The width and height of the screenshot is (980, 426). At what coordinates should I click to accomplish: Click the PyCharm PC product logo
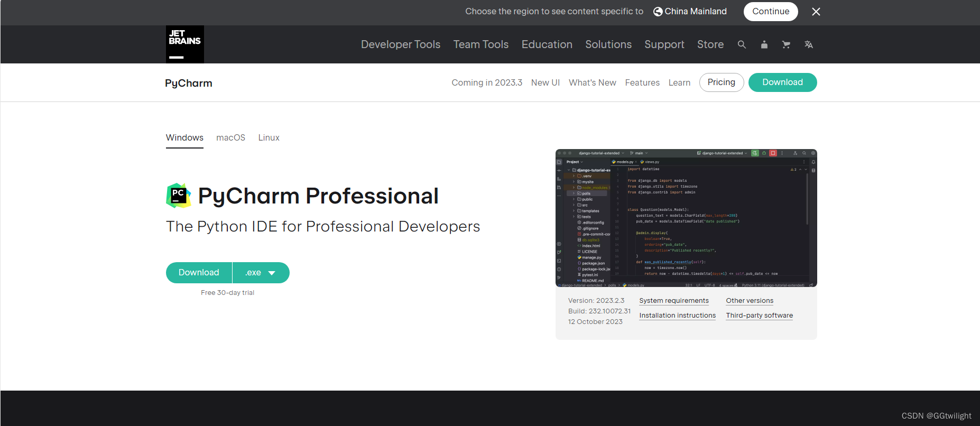[x=179, y=196]
